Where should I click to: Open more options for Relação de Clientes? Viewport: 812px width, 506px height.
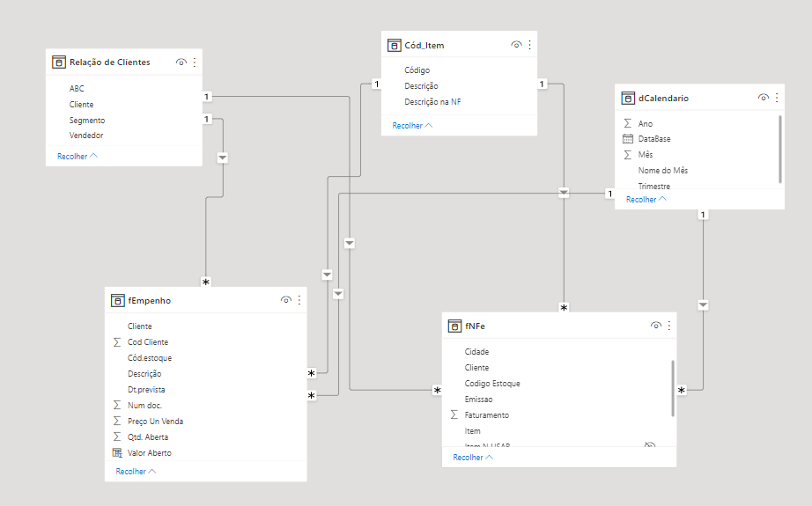195,62
